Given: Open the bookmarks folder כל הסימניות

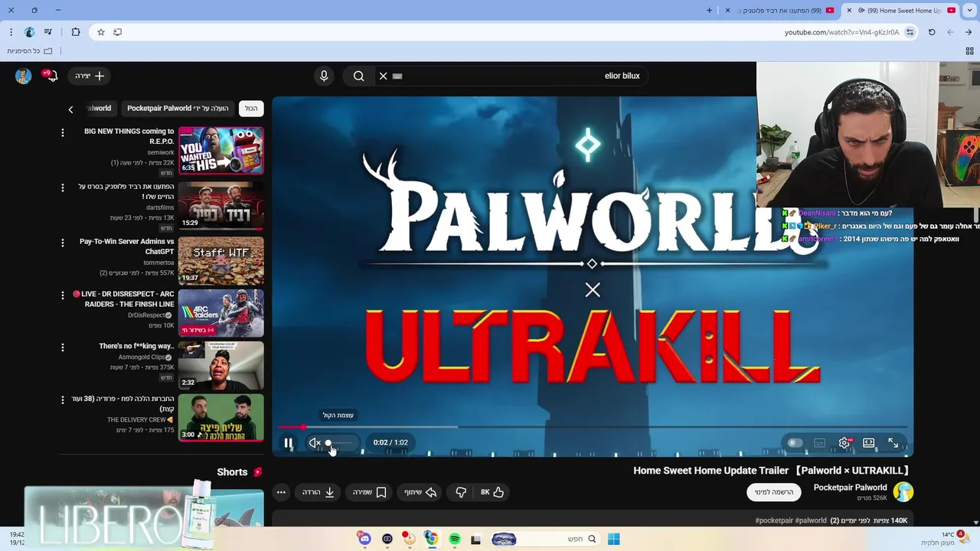Looking at the screenshot, I should pos(30,51).
